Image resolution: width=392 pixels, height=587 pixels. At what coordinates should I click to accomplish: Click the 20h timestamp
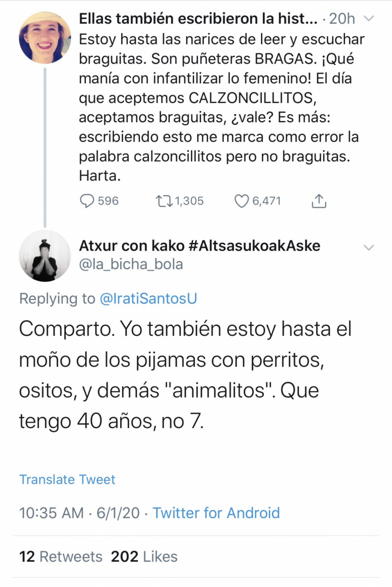pos(342,19)
